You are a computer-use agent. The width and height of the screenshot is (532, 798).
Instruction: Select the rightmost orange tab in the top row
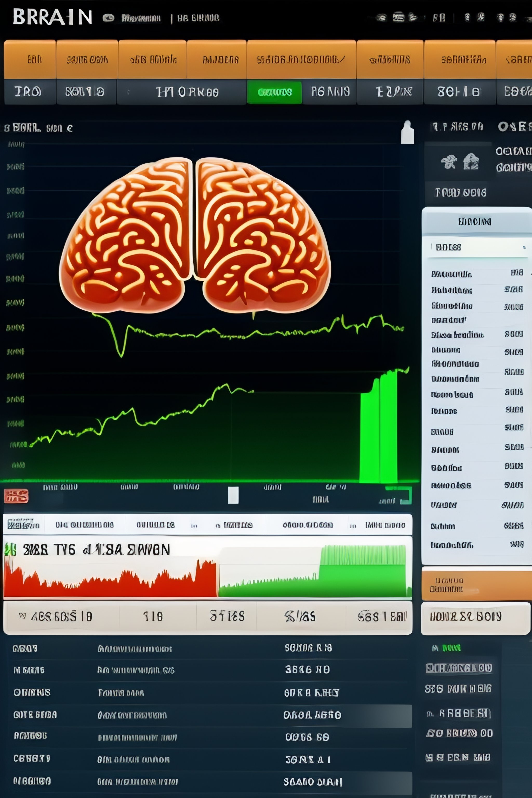pos(516,58)
